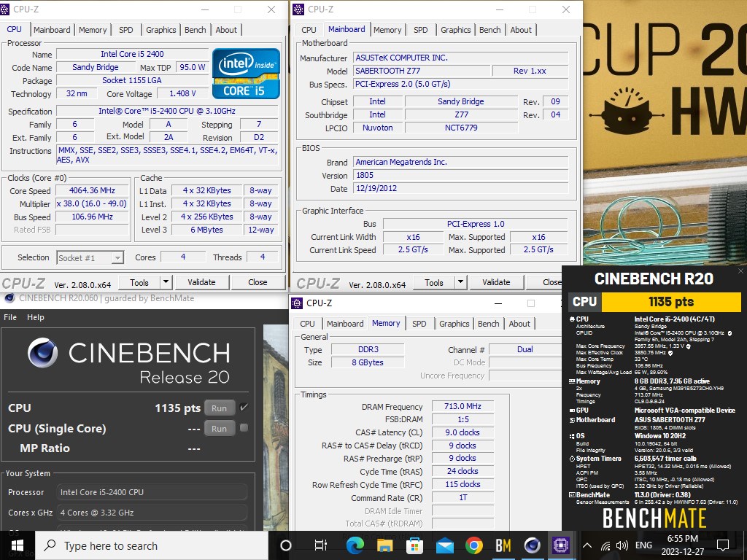Switch to CPU tab in Mainboard window

309,29
